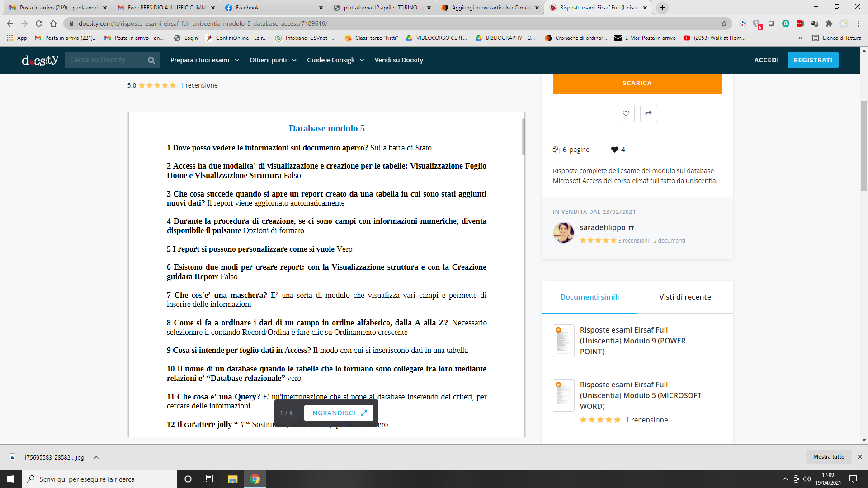Viewport: 868px width, 488px height.
Task: Open Cortana circle icon on taskbar
Action: coord(188,479)
